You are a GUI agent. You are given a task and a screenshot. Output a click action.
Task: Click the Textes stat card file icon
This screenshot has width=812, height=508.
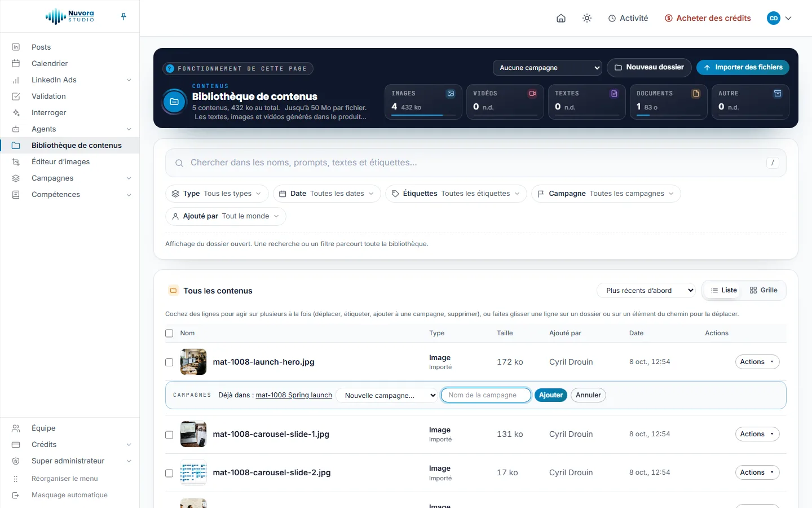coord(614,94)
